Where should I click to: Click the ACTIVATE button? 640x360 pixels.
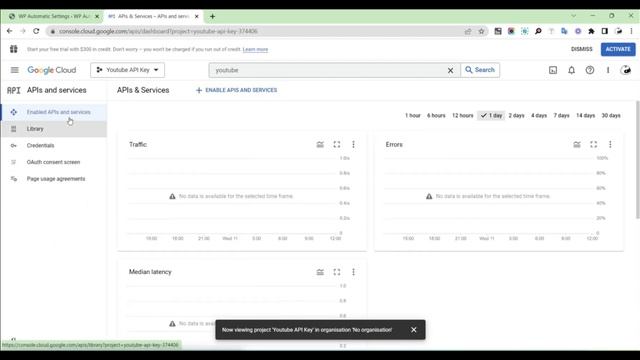618,49
